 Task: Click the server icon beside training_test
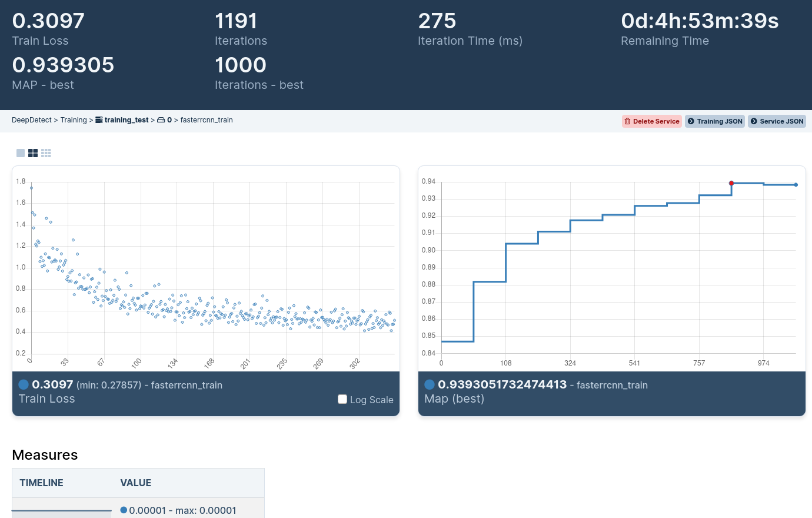(x=99, y=120)
